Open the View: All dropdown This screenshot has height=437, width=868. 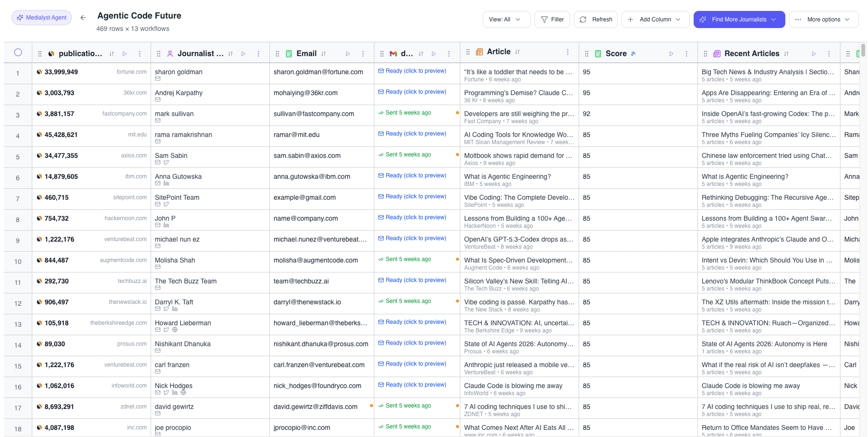click(506, 19)
